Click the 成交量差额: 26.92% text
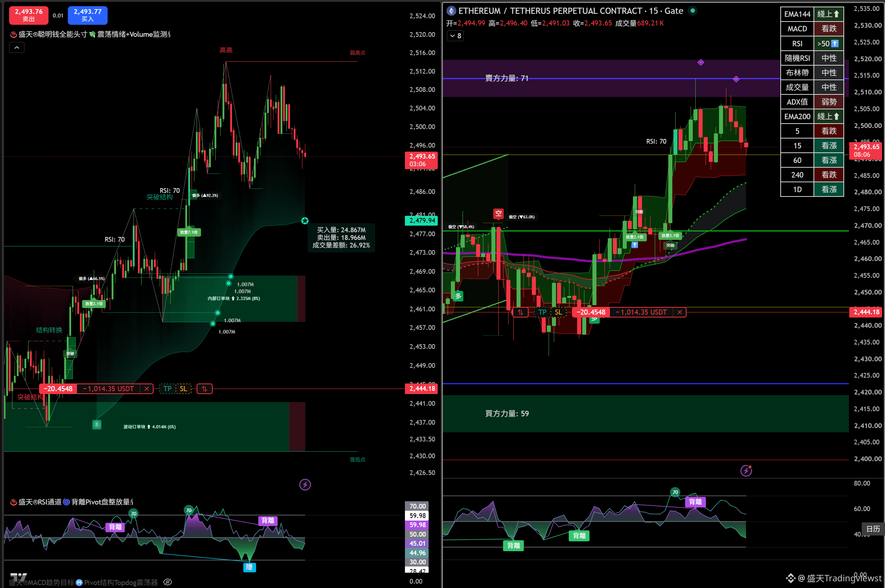 [x=341, y=245]
